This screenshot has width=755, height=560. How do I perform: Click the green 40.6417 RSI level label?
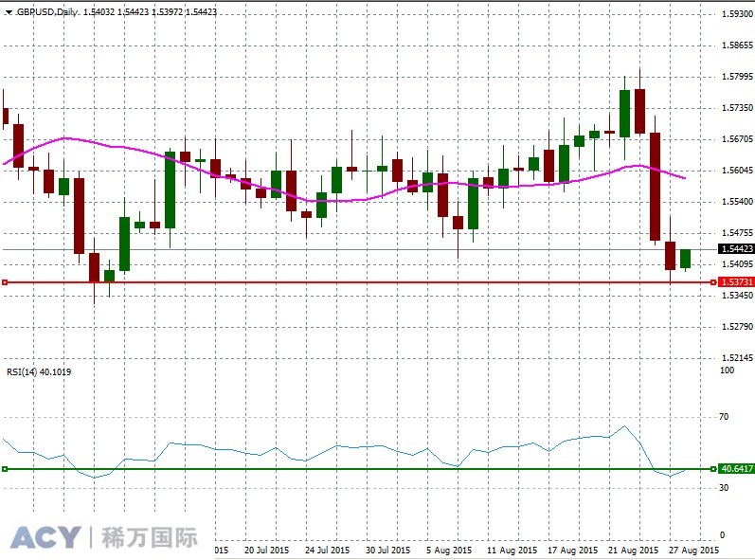[x=736, y=468]
